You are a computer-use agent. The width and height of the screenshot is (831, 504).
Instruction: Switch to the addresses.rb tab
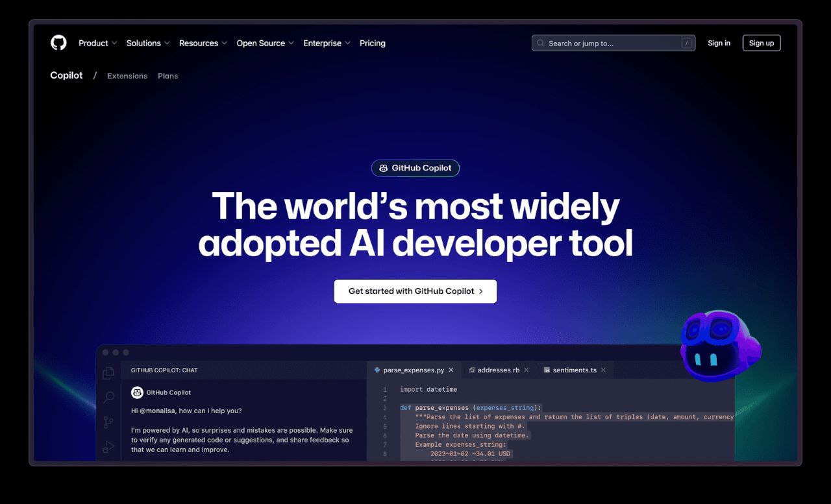coord(499,370)
